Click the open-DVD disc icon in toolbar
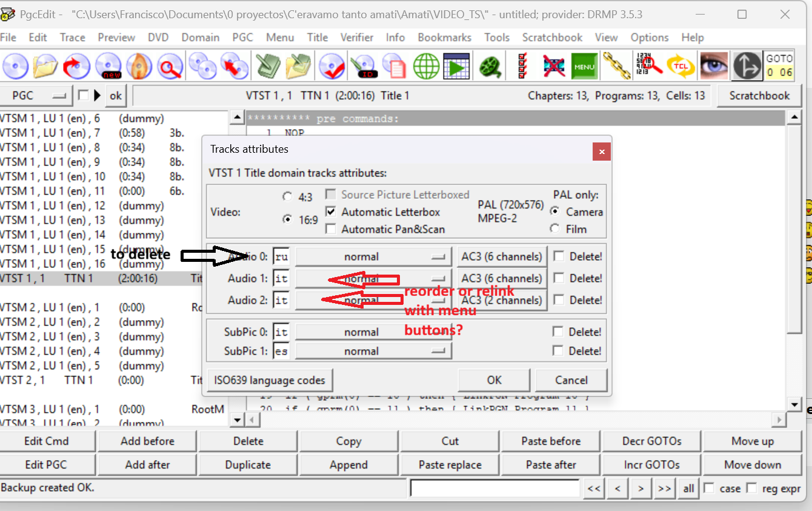This screenshot has width=812, height=511. tap(15, 66)
